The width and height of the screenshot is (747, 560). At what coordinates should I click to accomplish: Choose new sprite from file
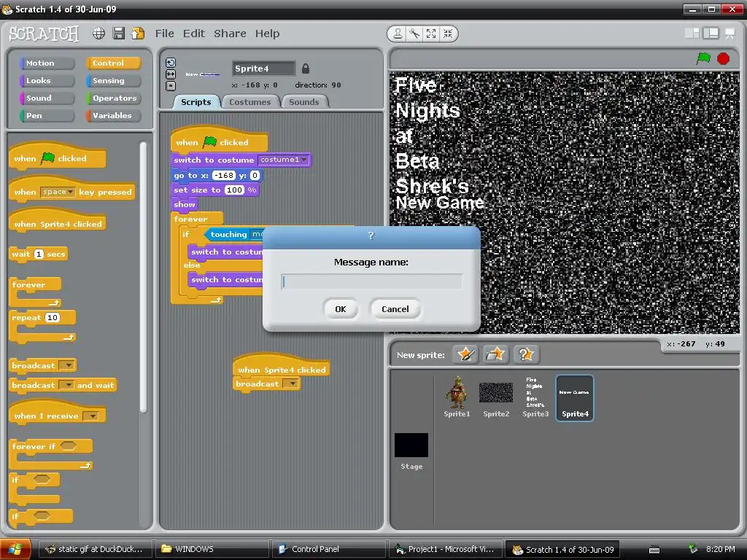pyautogui.click(x=495, y=354)
